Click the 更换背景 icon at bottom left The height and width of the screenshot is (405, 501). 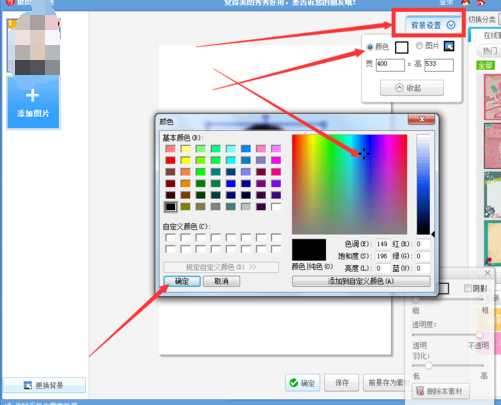[x=28, y=385]
